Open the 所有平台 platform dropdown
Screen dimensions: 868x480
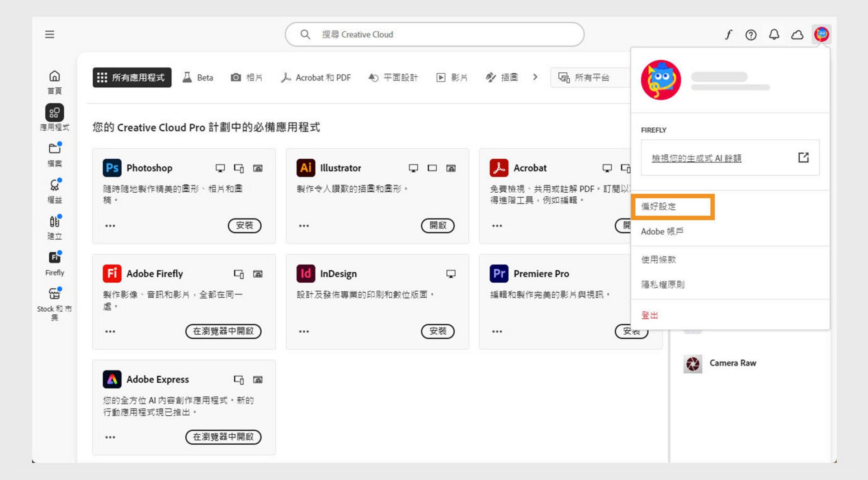click(590, 77)
